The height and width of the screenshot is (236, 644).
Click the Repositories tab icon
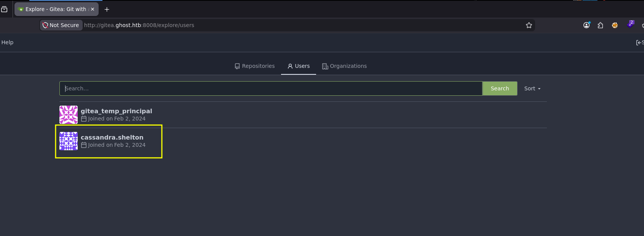237,66
